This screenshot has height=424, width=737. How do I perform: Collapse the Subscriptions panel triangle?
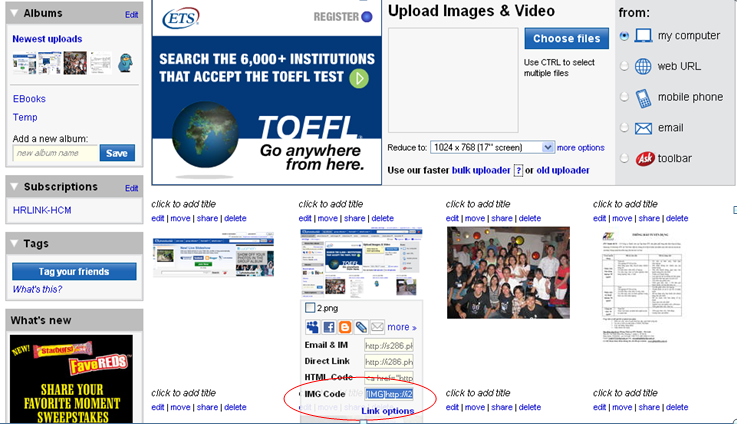pyautogui.click(x=14, y=187)
